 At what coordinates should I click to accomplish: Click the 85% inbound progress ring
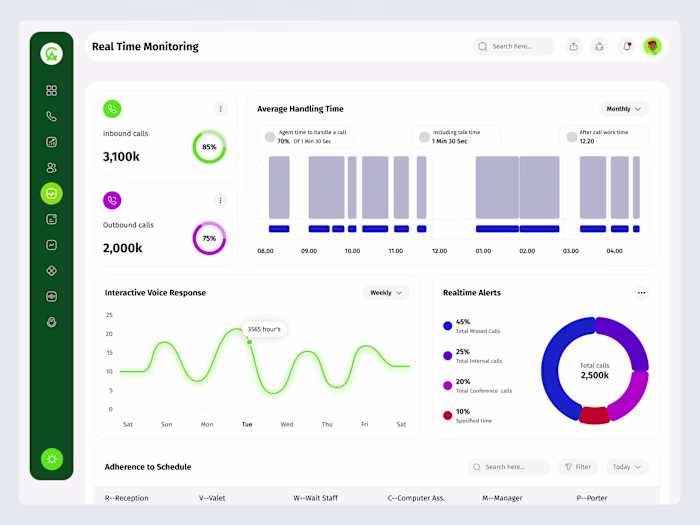[209, 147]
